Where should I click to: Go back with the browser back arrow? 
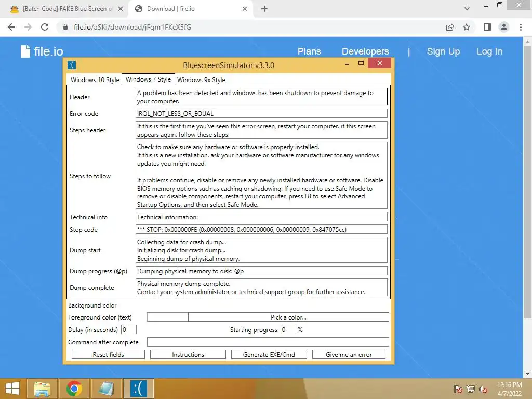(x=11, y=27)
